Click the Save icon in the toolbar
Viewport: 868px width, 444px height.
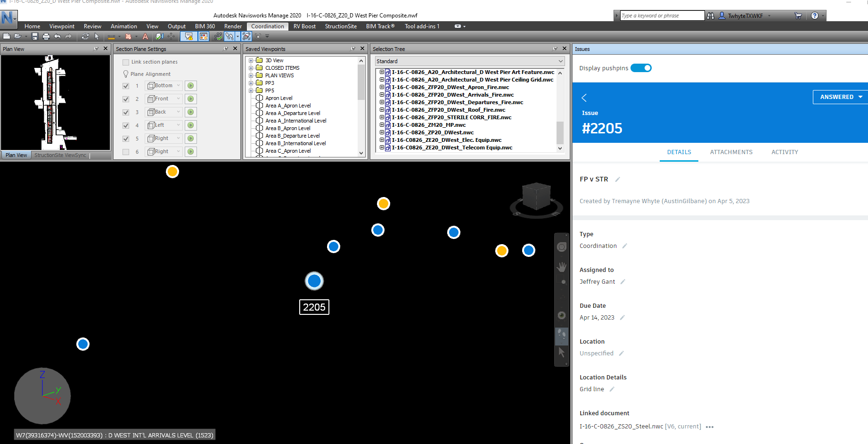35,36
